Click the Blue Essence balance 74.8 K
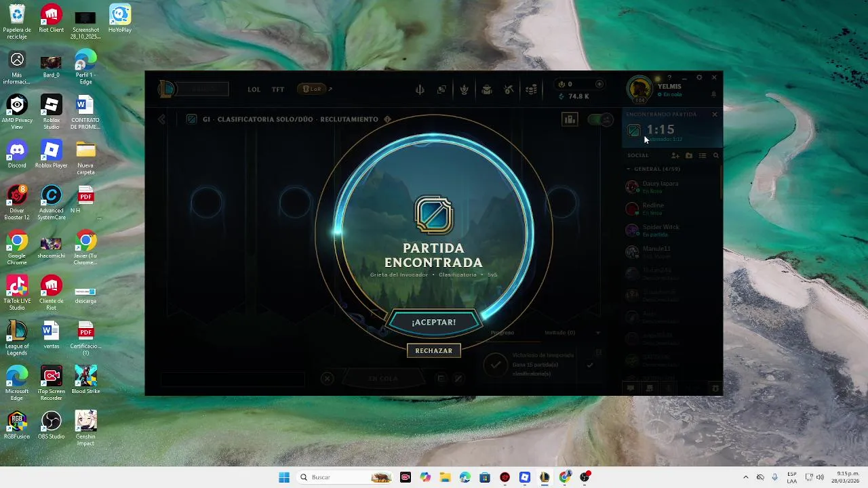The width and height of the screenshot is (868, 488). tap(574, 96)
